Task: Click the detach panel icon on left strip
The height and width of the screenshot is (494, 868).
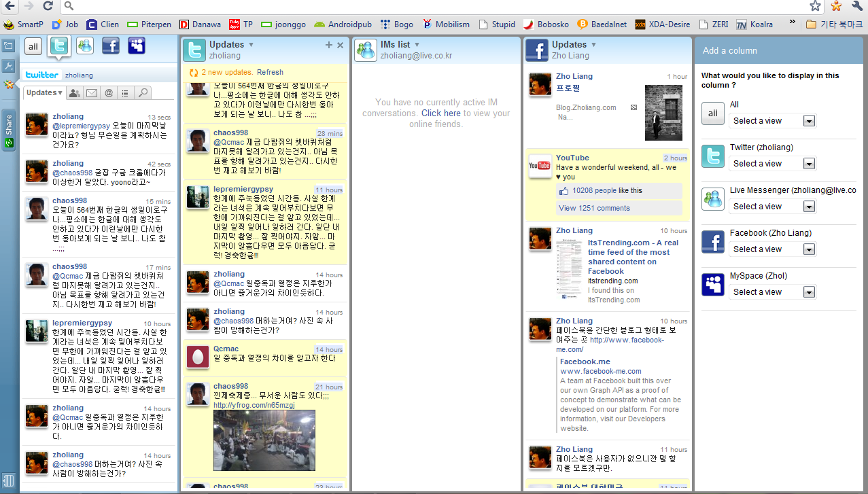Action: 8,46
